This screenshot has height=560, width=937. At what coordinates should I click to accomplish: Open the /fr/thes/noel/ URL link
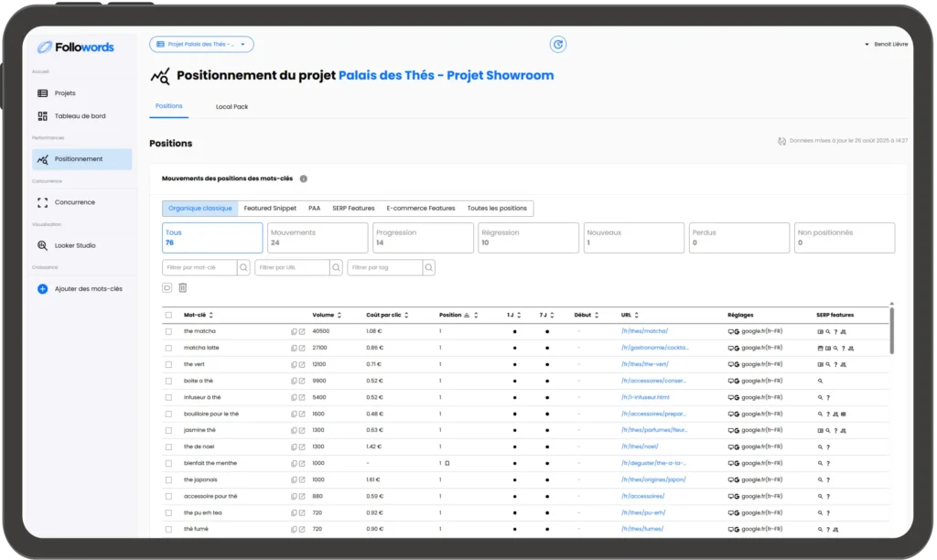(x=640, y=447)
